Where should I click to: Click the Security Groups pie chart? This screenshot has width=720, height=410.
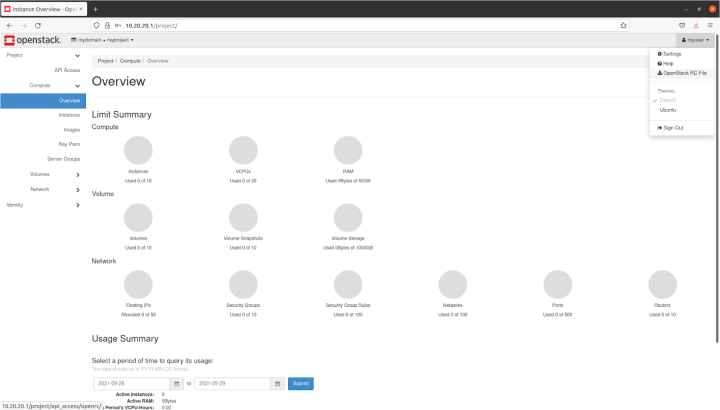tap(243, 285)
